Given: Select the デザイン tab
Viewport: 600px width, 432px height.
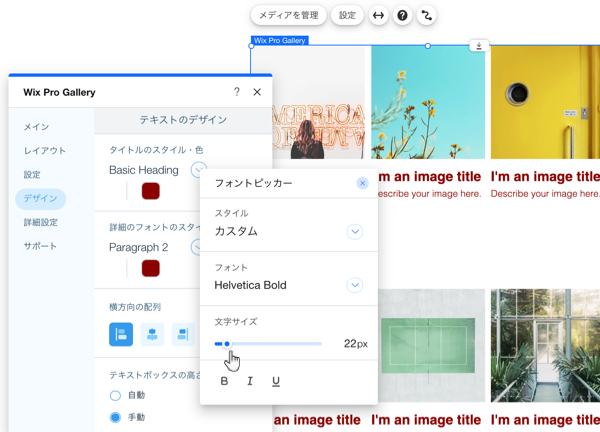Looking at the screenshot, I should (41, 199).
